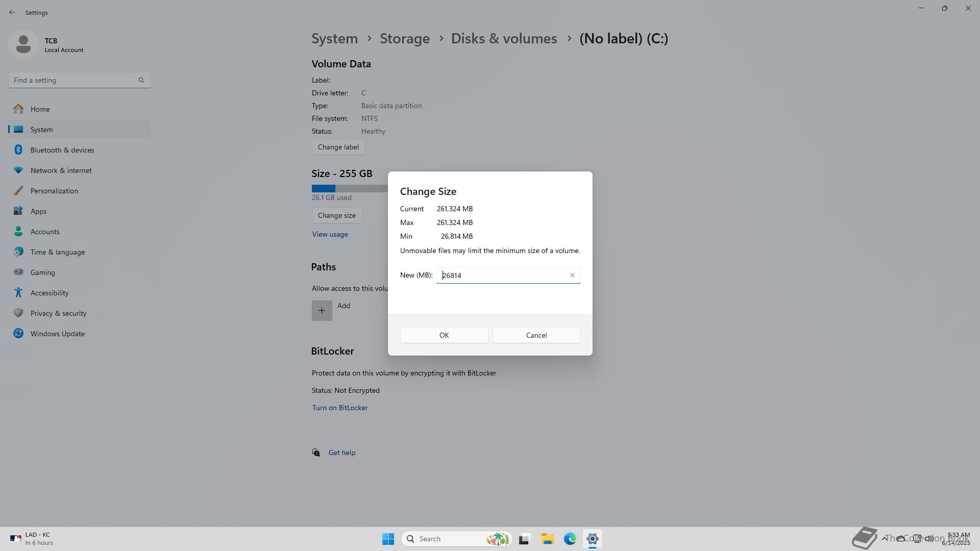Select Accessibility in sidebar
This screenshot has height=551, width=980.
pos(49,293)
